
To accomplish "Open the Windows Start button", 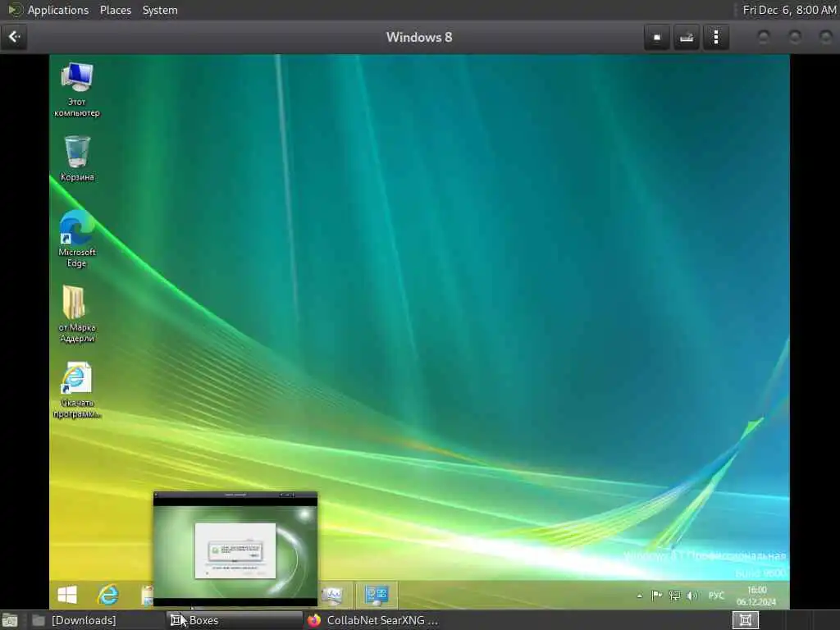I will pos(67,595).
